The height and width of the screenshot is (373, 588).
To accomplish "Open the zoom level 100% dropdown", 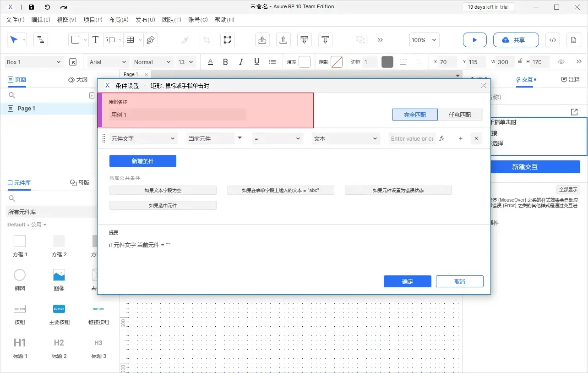I will [x=423, y=40].
